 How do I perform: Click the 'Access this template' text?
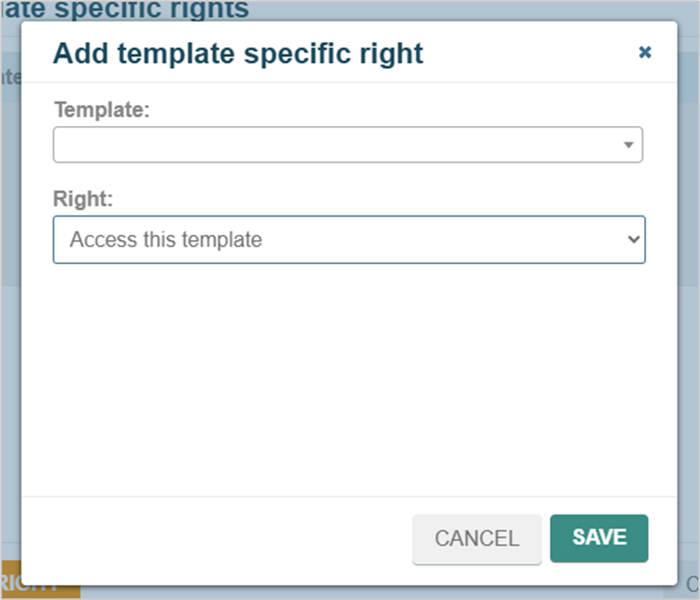coord(166,240)
